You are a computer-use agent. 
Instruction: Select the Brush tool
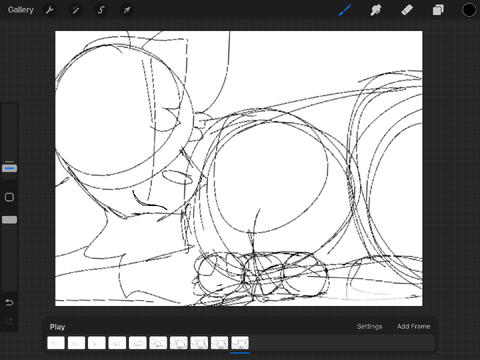click(345, 10)
